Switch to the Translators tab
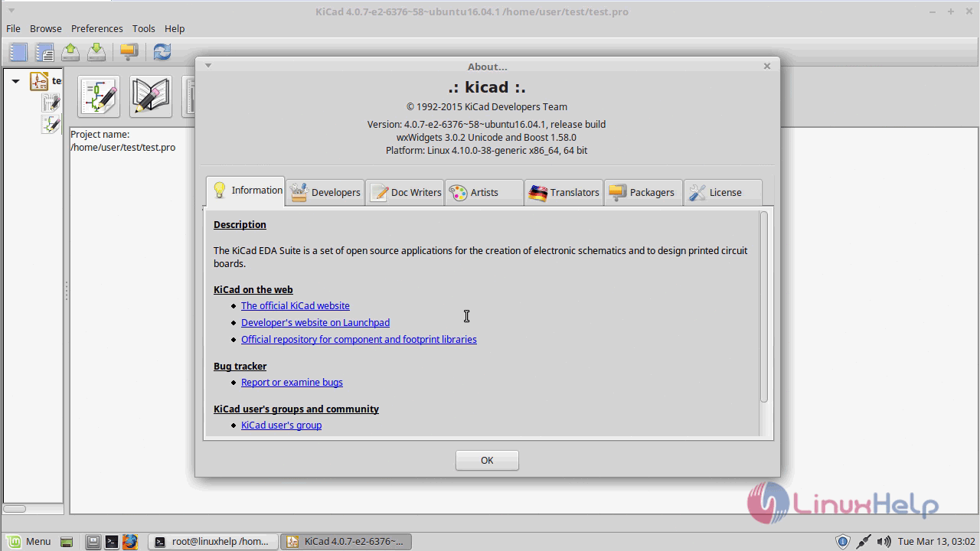The width and height of the screenshot is (980, 551). pos(564,192)
